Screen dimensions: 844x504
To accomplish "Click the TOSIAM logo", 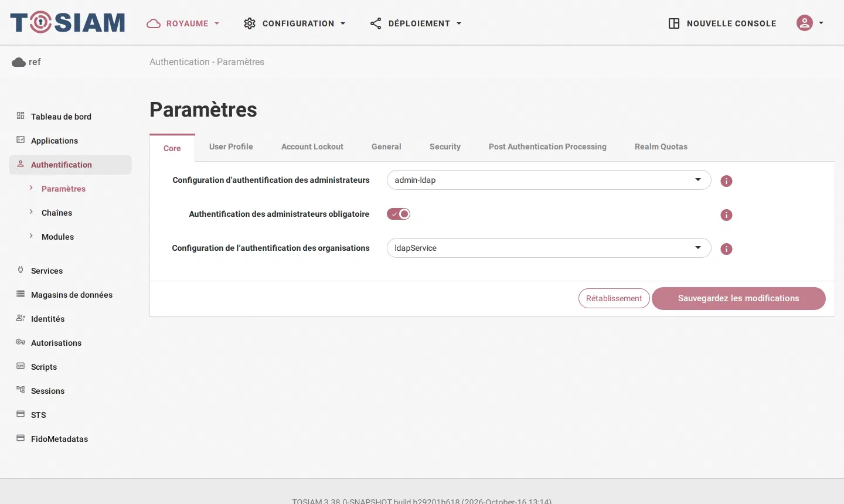I will tap(67, 23).
